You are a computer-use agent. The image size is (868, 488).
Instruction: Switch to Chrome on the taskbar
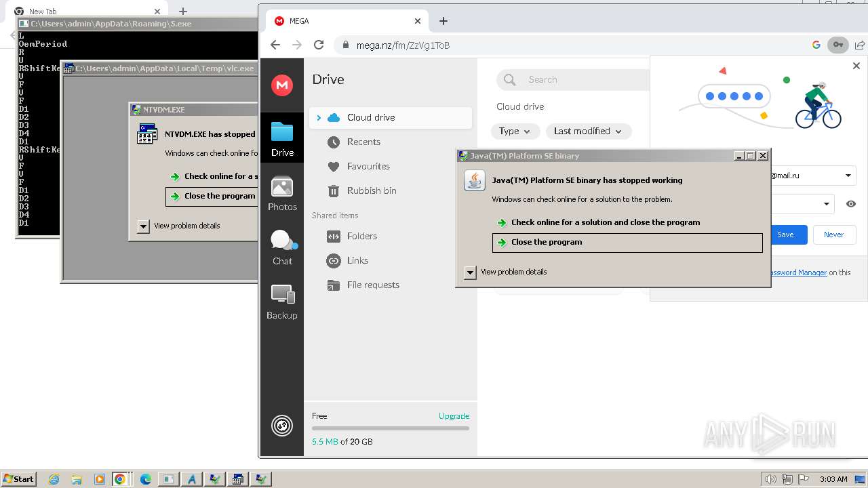[120, 479]
